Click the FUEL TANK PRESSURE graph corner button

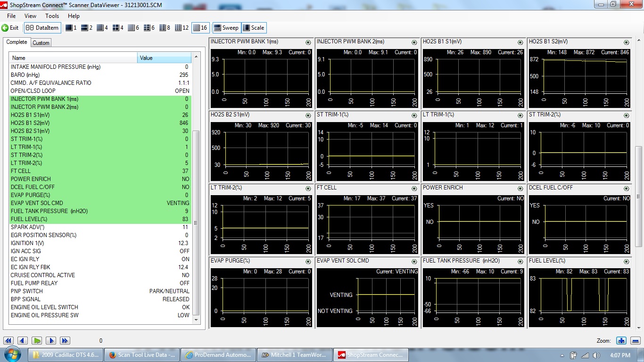[x=520, y=262]
